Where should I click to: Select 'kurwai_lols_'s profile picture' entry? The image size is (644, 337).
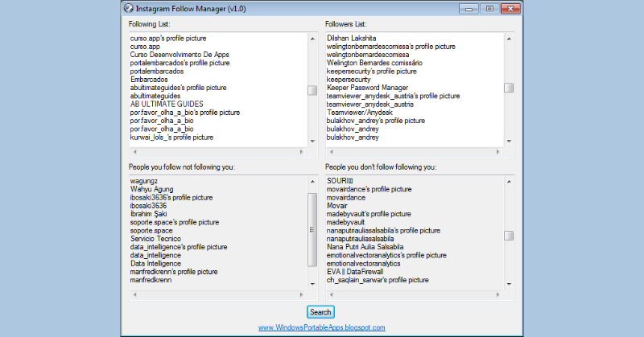coord(171,137)
